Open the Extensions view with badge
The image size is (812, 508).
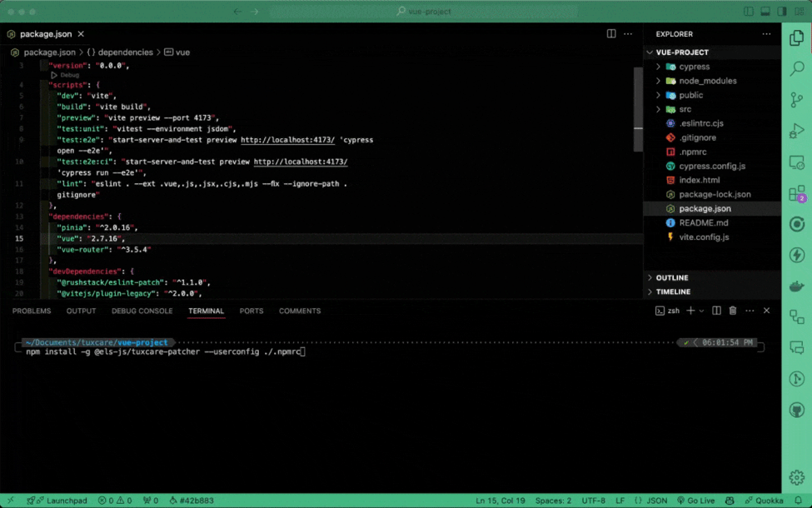(797, 193)
